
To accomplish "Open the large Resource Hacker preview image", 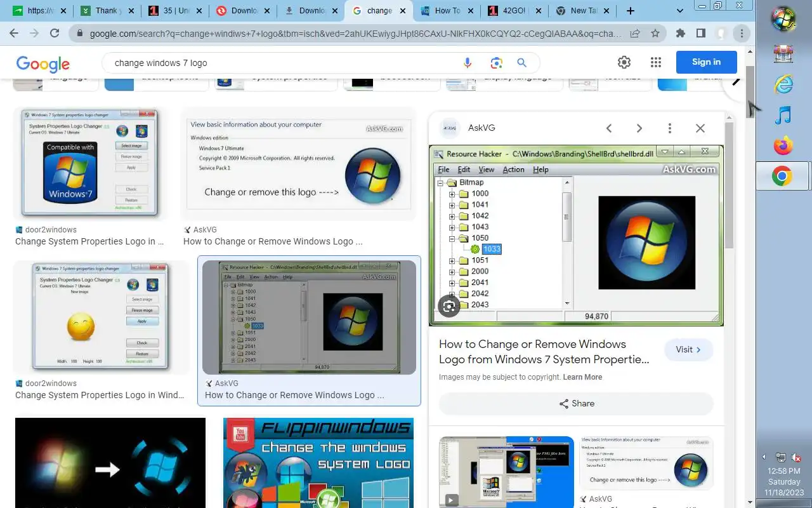I will click(x=576, y=236).
